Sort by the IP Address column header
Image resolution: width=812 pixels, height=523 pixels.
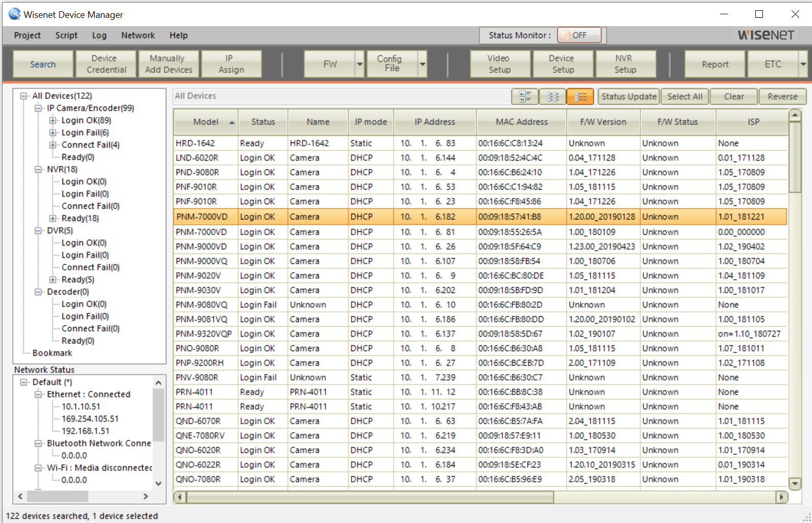(435, 122)
